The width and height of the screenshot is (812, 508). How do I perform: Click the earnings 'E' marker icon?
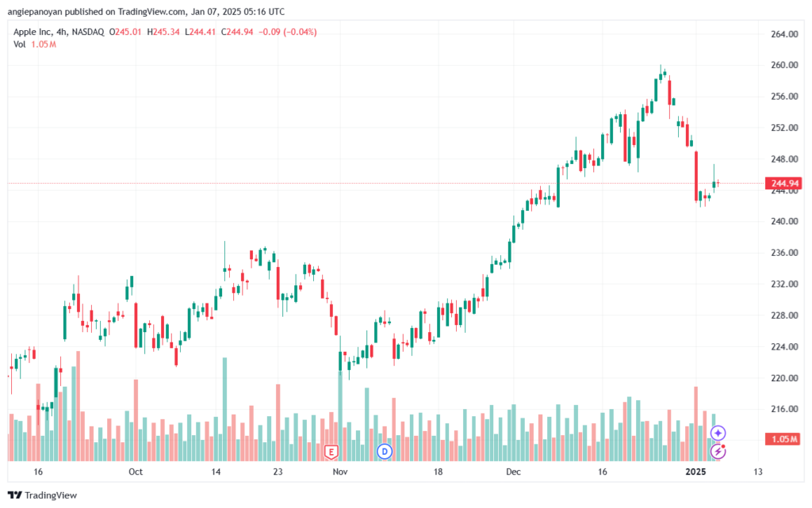coord(331,452)
